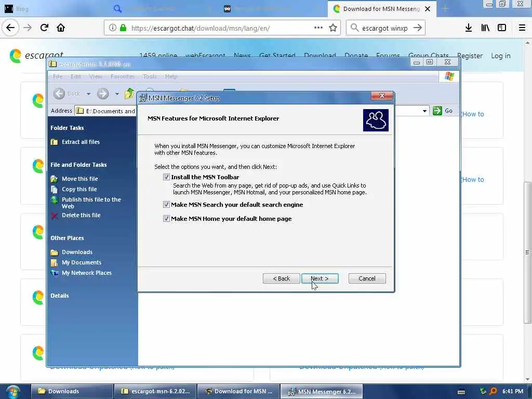This screenshot has height=399, width=532.
Task: Close the MSN Messenger 6.2 Setup dialog
Action: (x=382, y=96)
